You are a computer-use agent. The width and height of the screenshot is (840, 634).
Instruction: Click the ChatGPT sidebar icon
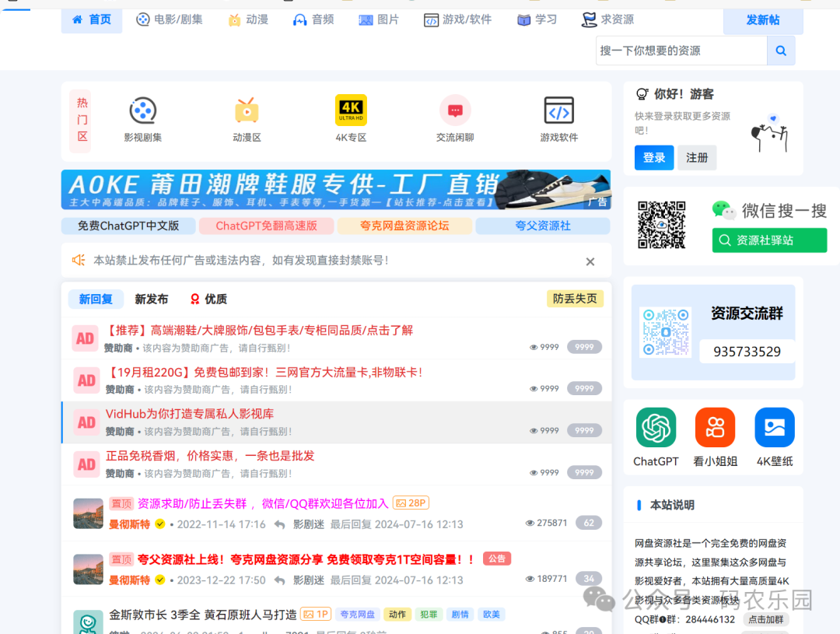coord(656,427)
